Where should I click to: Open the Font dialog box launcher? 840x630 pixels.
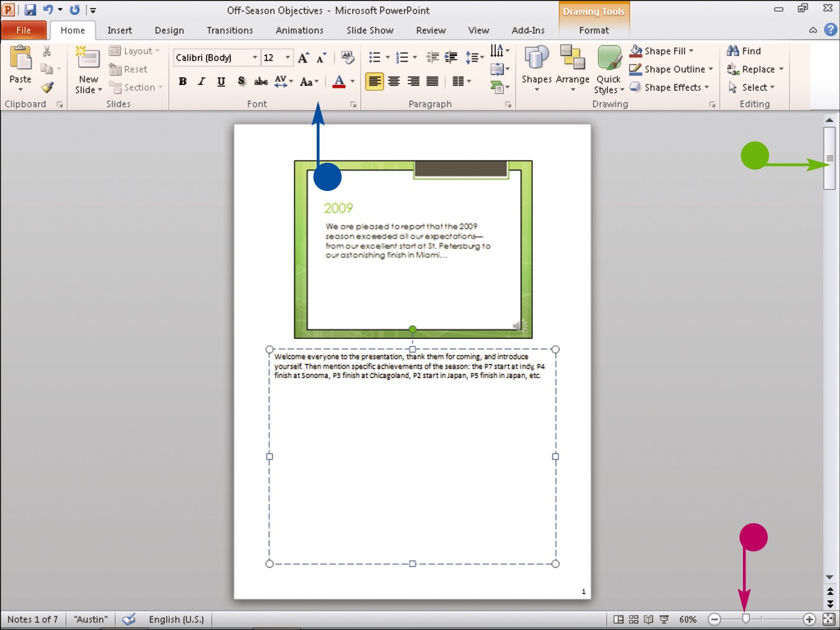353,105
